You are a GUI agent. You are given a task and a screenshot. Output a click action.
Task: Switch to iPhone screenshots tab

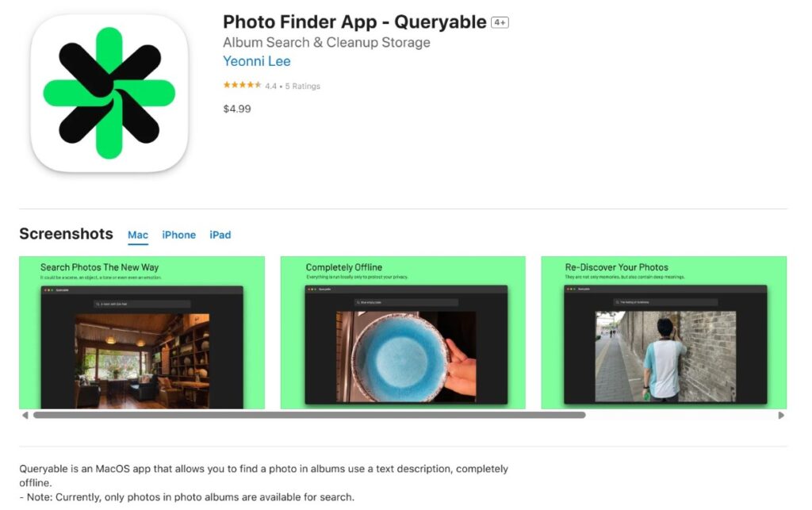click(x=178, y=235)
